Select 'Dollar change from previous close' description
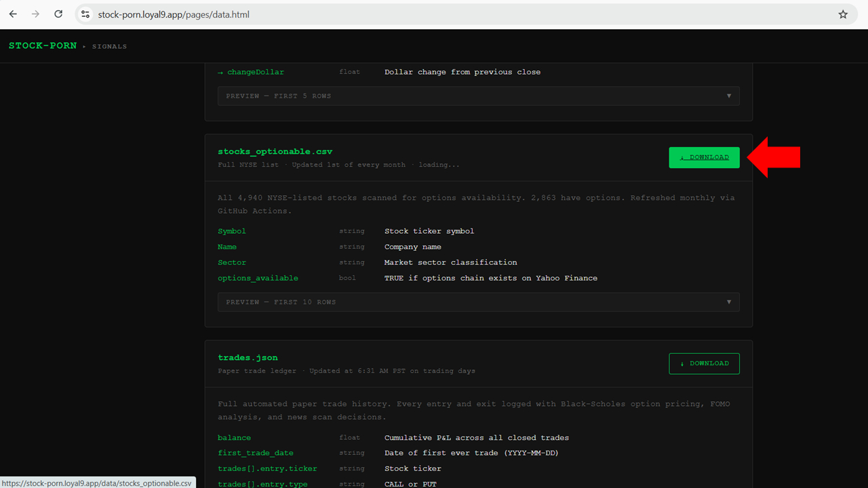The height and width of the screenshot is (488, 868). 462,72
